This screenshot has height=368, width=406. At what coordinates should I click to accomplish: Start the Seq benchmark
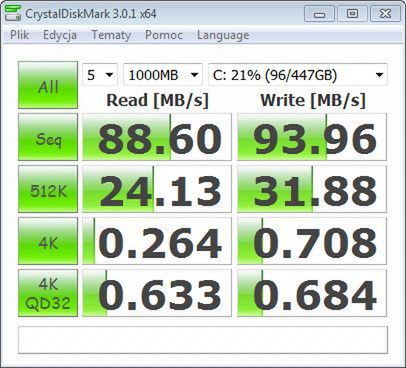click(x=48, y=137)
